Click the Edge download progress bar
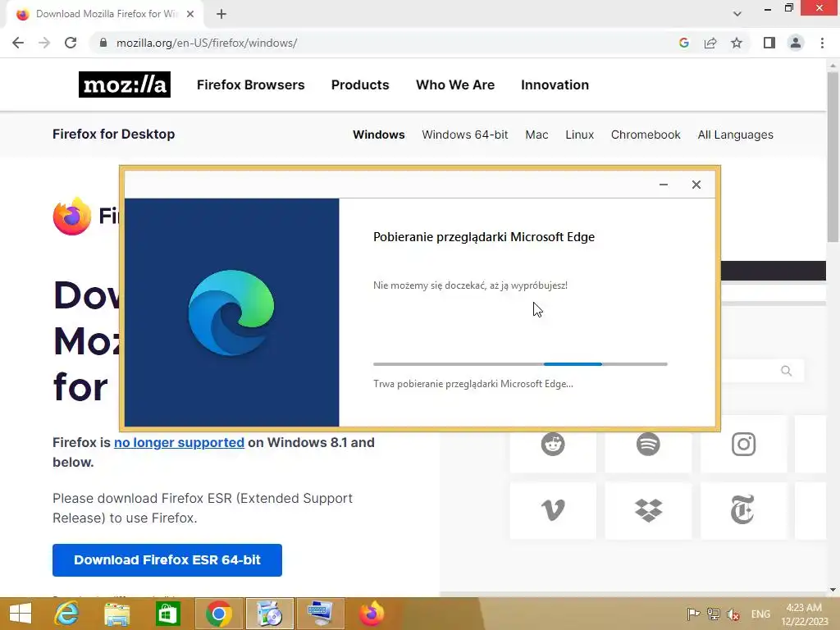 coord(520,363)
